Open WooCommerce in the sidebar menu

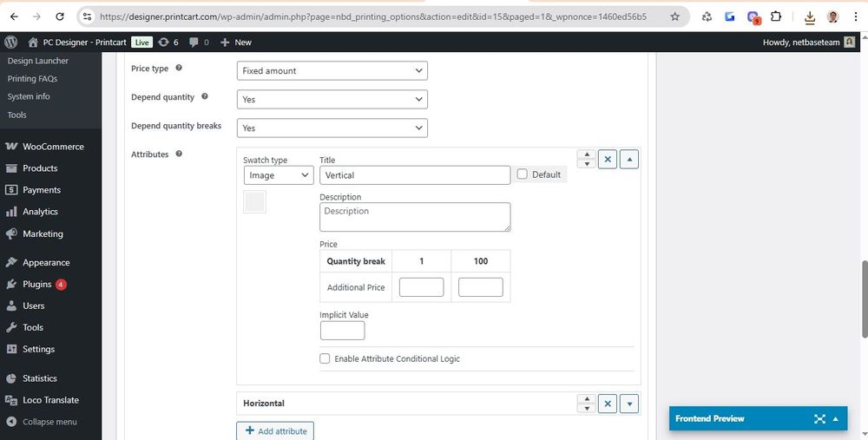(53, 147)
